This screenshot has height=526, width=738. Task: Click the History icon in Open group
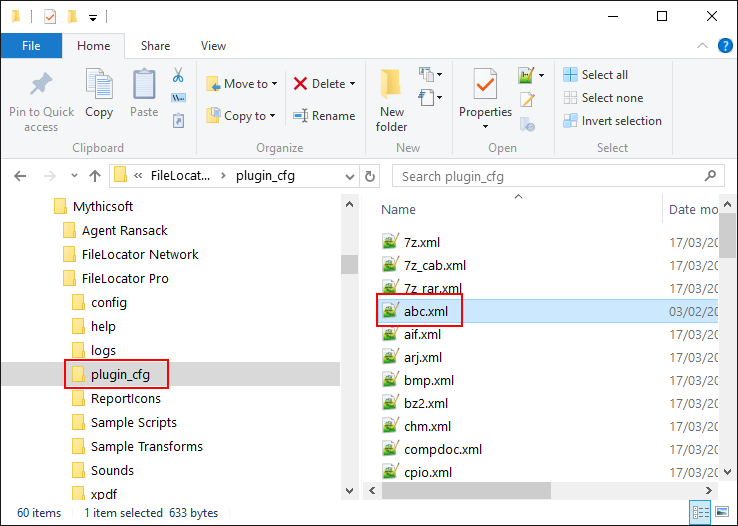527,125
